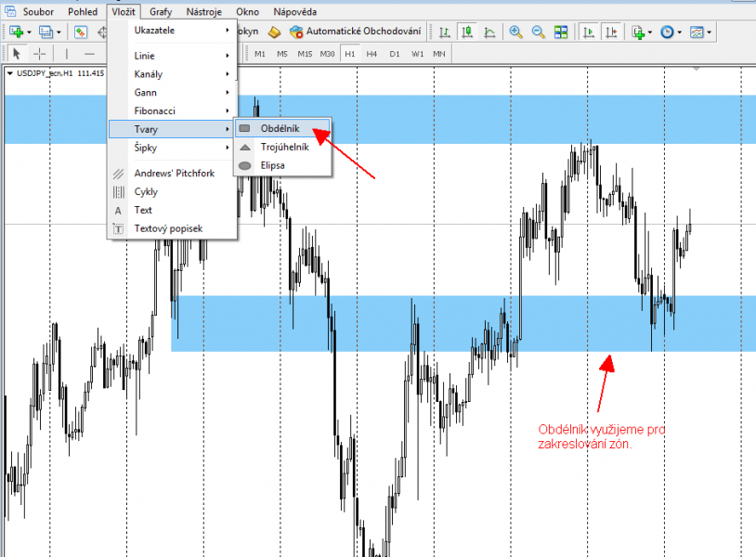Click the USDJPY price chart area
This screenshot has width=756, height=557.
pyautogui.click(x=418, y=418)
